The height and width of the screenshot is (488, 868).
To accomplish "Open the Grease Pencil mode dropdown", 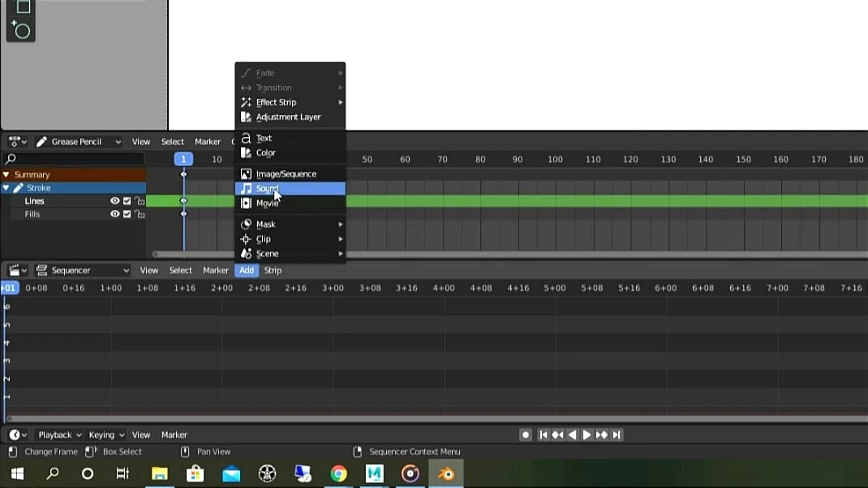I will click(78, 142).
